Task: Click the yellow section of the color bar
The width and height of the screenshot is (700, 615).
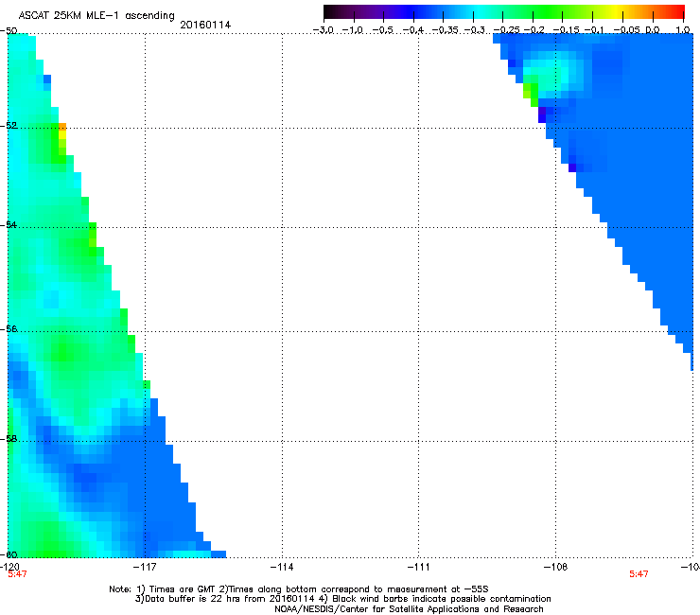Action: [x=618, y=12]
